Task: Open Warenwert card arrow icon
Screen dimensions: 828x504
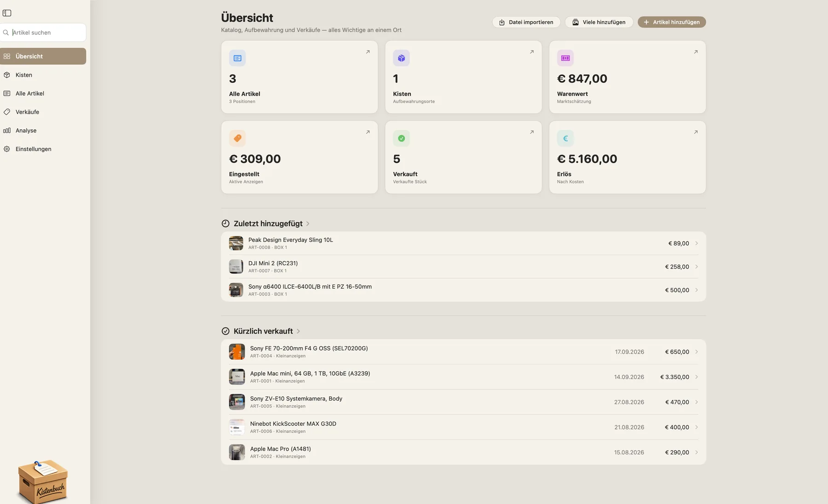Action: (696, 52)
